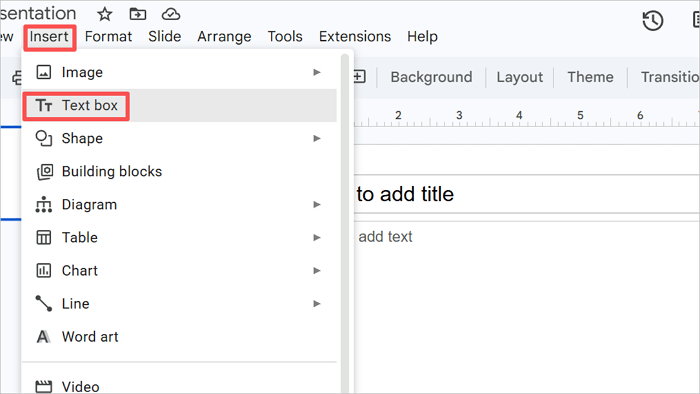Click the Word art A icon

[x=43, y=337]
